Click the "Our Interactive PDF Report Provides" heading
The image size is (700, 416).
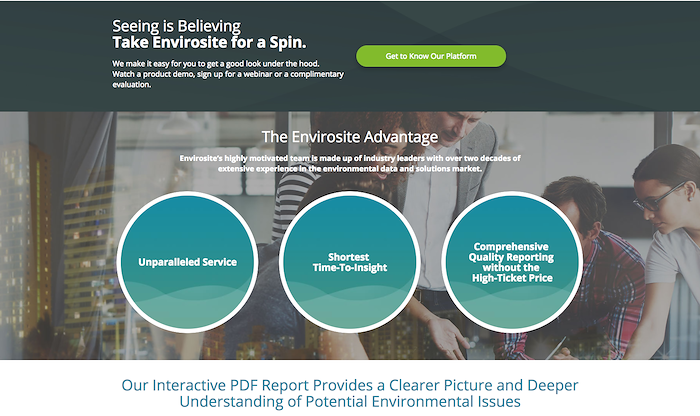(350, 393)
